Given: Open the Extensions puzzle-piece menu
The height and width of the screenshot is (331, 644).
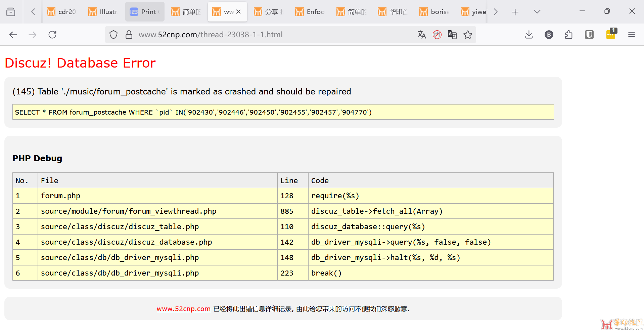Looking at the screenshot, I should click(569, 35).
